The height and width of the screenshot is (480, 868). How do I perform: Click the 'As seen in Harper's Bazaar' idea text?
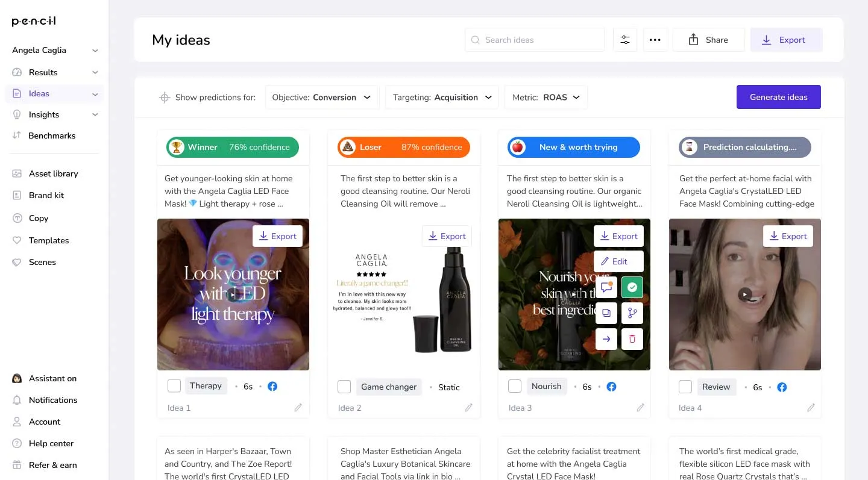point(229,464)
